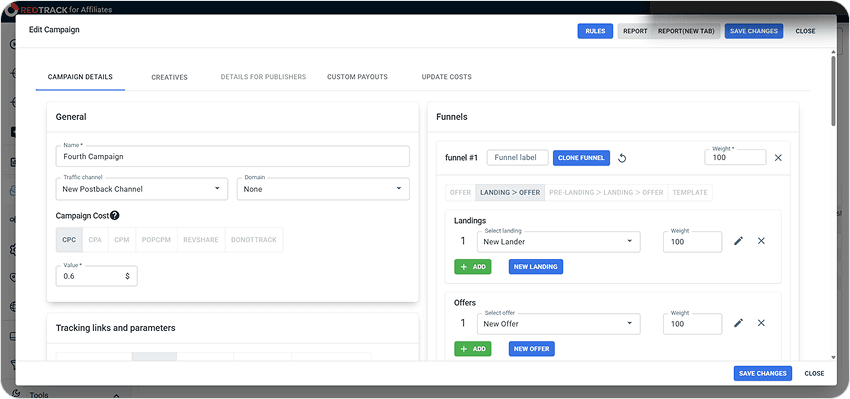Click SAVE CHANGES in the top header

[754, 31]
